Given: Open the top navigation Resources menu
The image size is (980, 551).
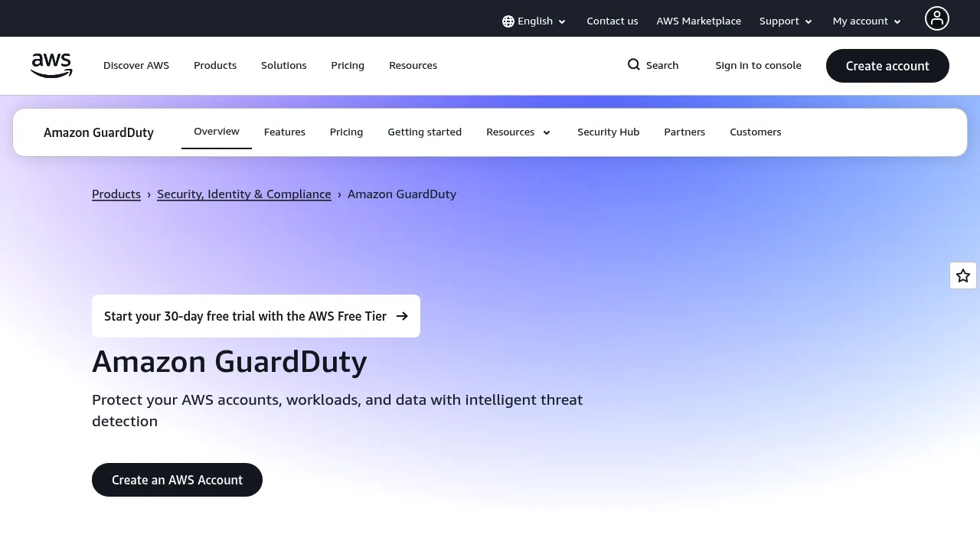Looking at the screenshot, I should click(413, 66).
